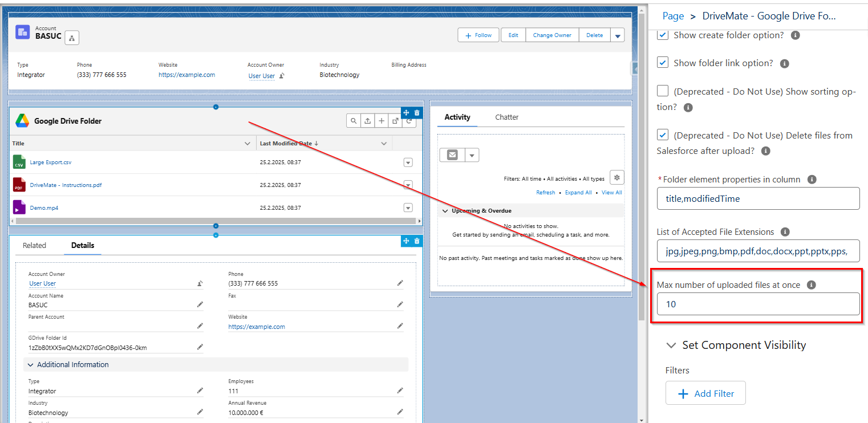Click the Max number of uploaded files field
Viewport: 868px width, 423px height.
tap(758, 304)
